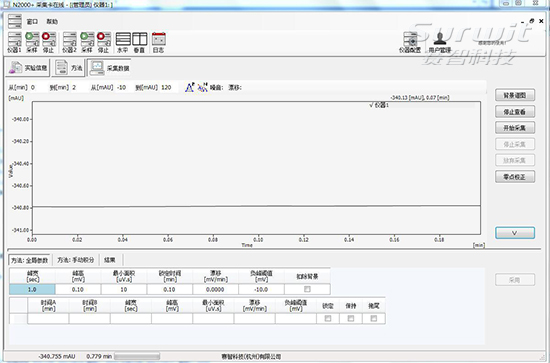Start sampling on instrument 1 (green 采样)

pos(32,42)
